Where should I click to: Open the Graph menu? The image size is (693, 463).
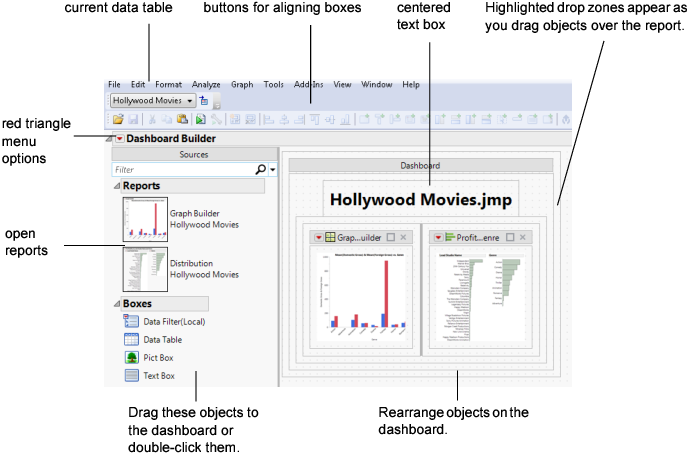pos(242,84)
